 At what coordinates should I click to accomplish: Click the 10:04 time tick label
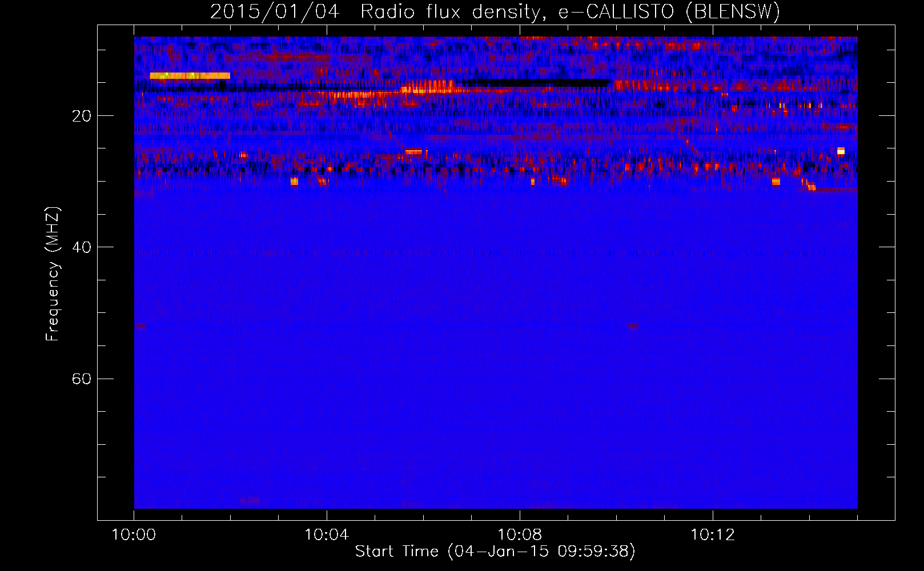click(327, 535)
